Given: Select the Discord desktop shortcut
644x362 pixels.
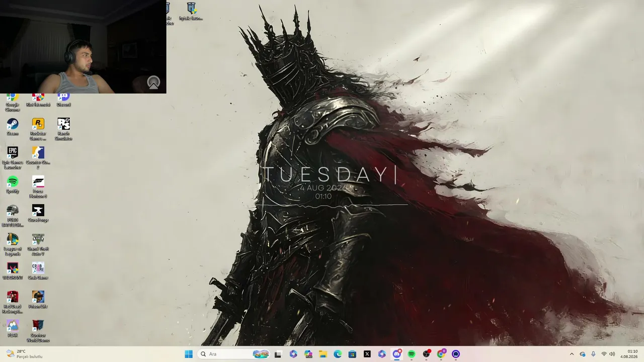Looking at the screenshot, I should 63,100.
